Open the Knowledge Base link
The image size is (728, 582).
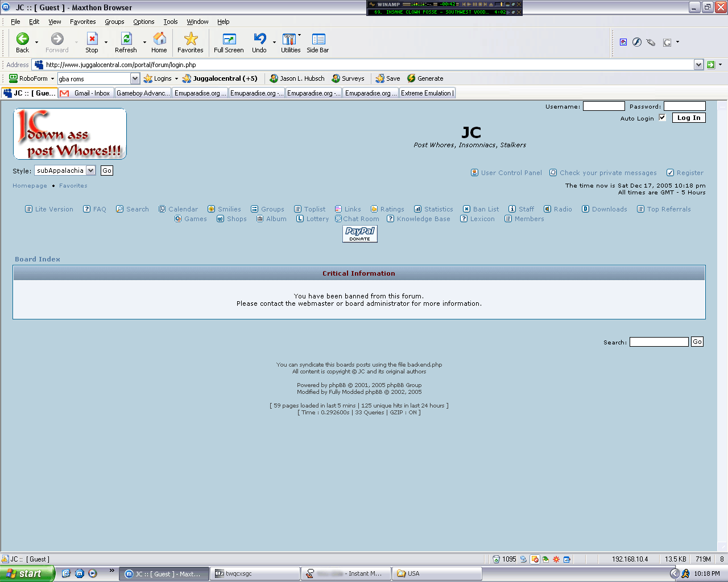tap(423, 219)
